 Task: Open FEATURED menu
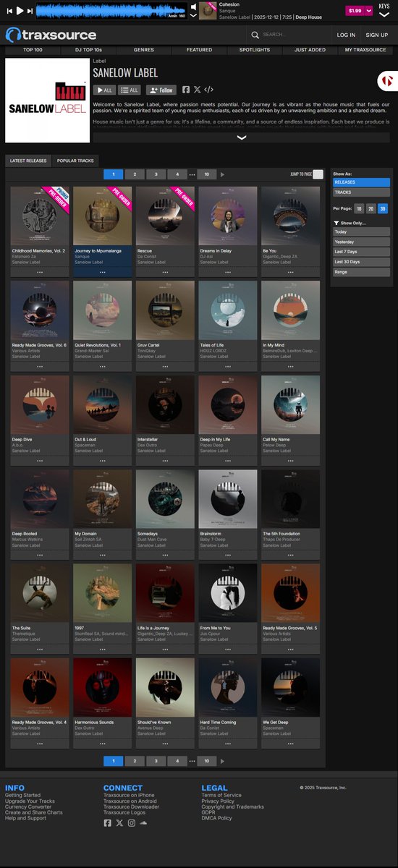coord(199,50)
